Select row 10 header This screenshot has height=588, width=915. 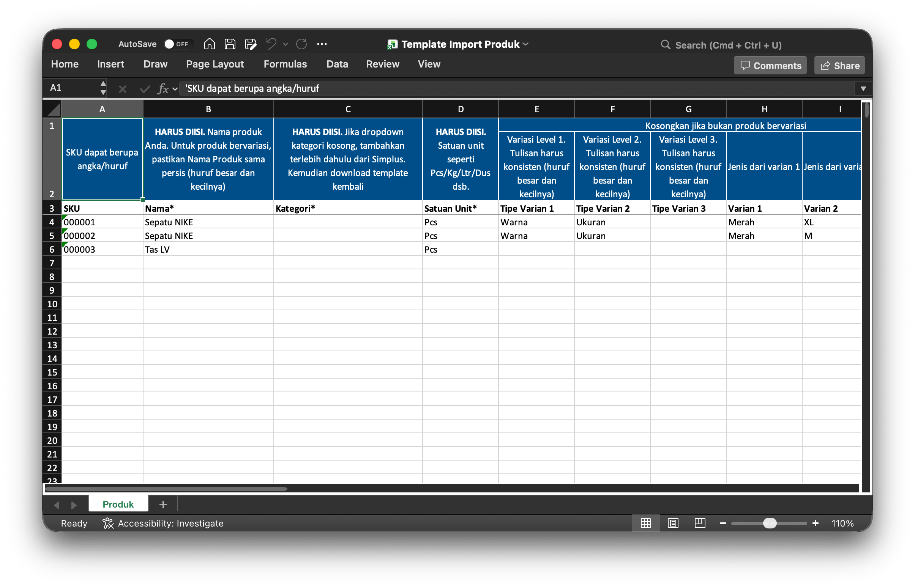click(x=52, y=304)
